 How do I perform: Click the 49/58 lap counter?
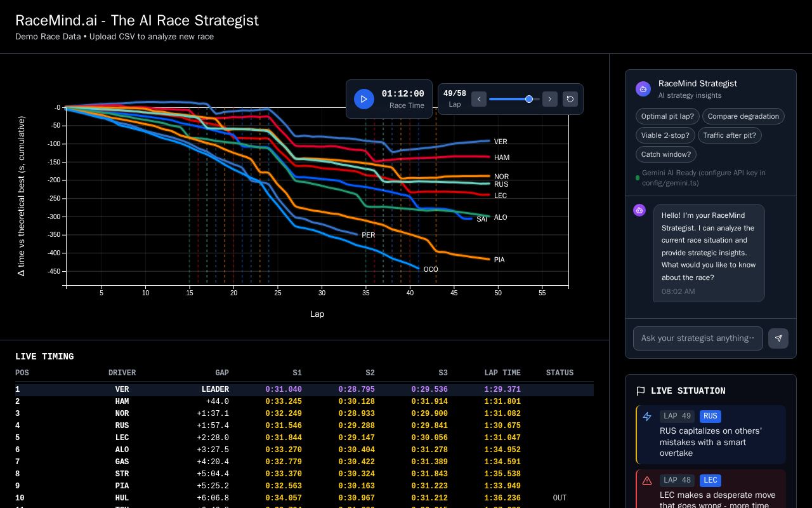coord(455,94)
